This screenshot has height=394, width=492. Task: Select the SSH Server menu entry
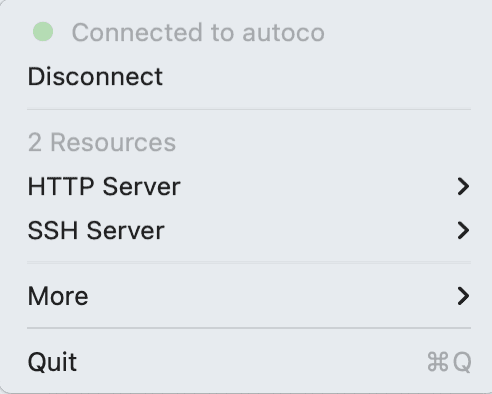(246, 230)
